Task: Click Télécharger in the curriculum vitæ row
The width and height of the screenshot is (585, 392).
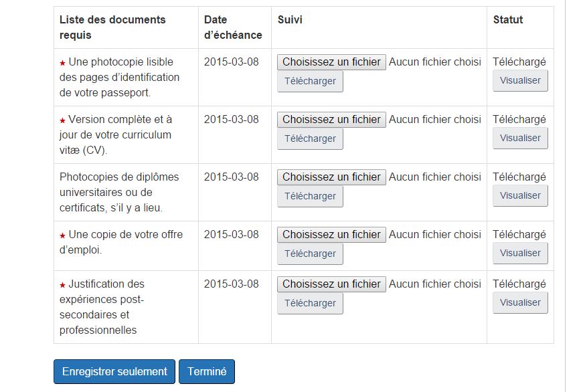Action: (310, 139)
